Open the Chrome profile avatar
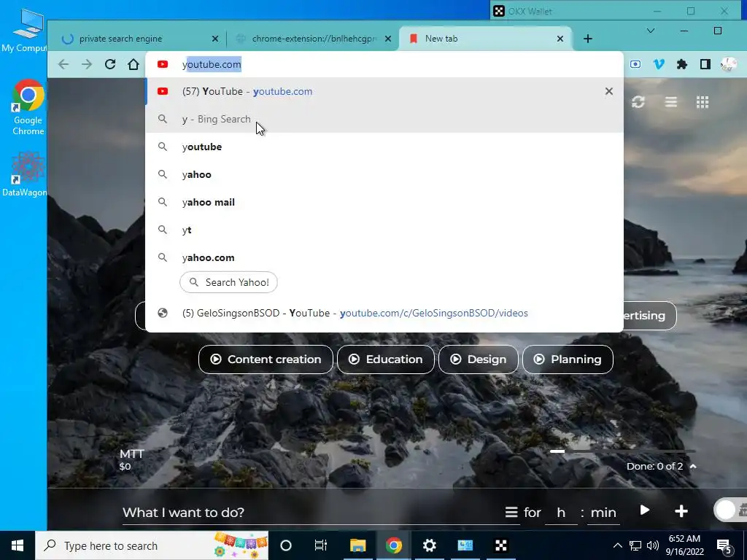Viewport: 747px width, 560px height. click(729, 64)
